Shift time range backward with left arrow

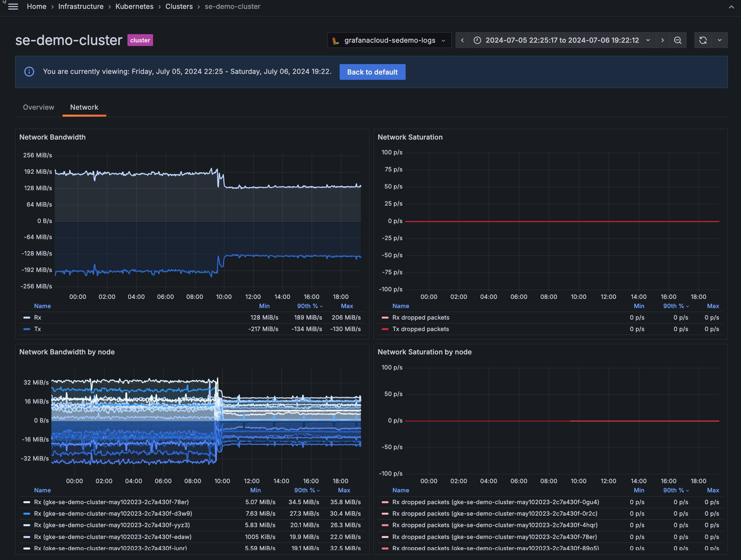pos(462,40)
